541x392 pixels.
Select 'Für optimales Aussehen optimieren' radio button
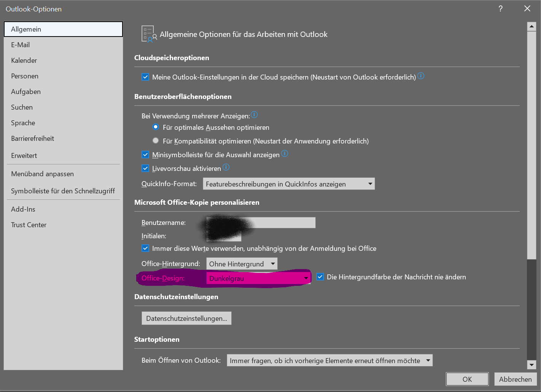click(156, 127)
